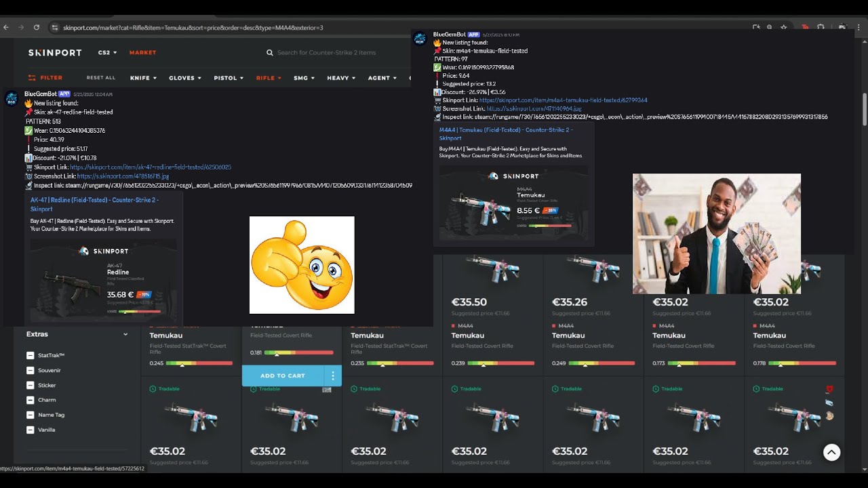Open the browser extensions puzzle icon
Viewport: 868px width, 488px height.
(x=821, y=27)
